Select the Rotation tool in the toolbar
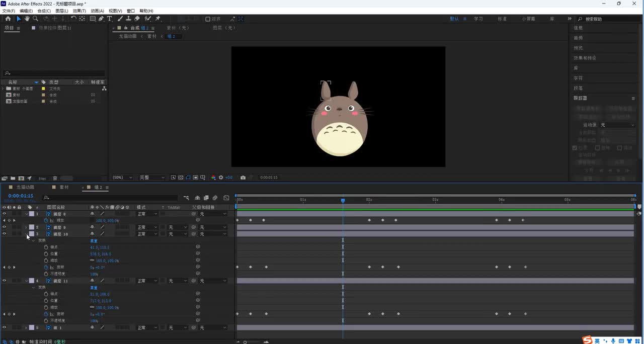Screen dimensions: 644x344 click(x=73, y=19)
